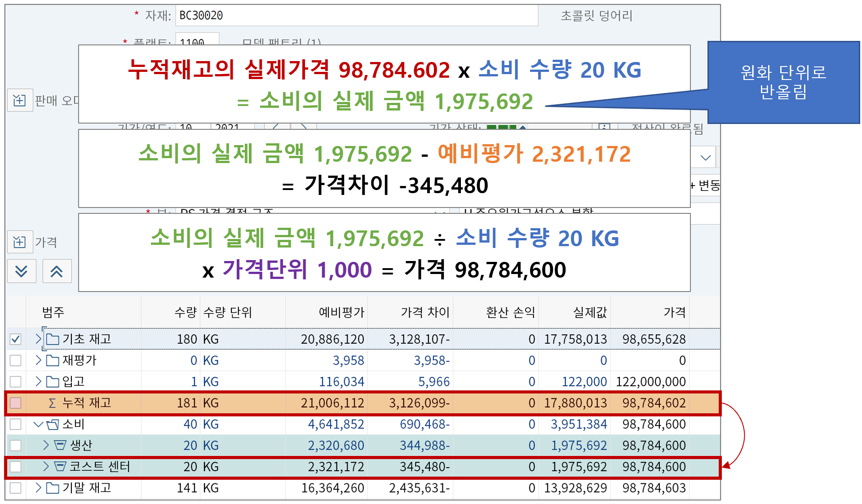This screenshot has height=504, width=862.
Task: Check the 누적 재고 row checkbox
Action: coord(16,403)
